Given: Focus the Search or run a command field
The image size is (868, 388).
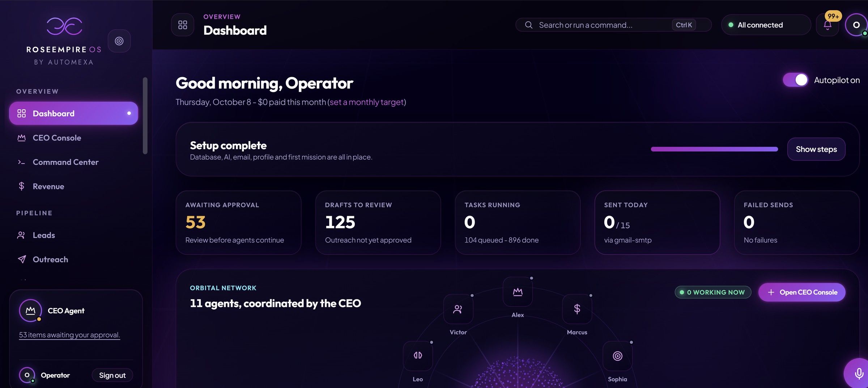Looking at the screenshot, I should point(613,25).
